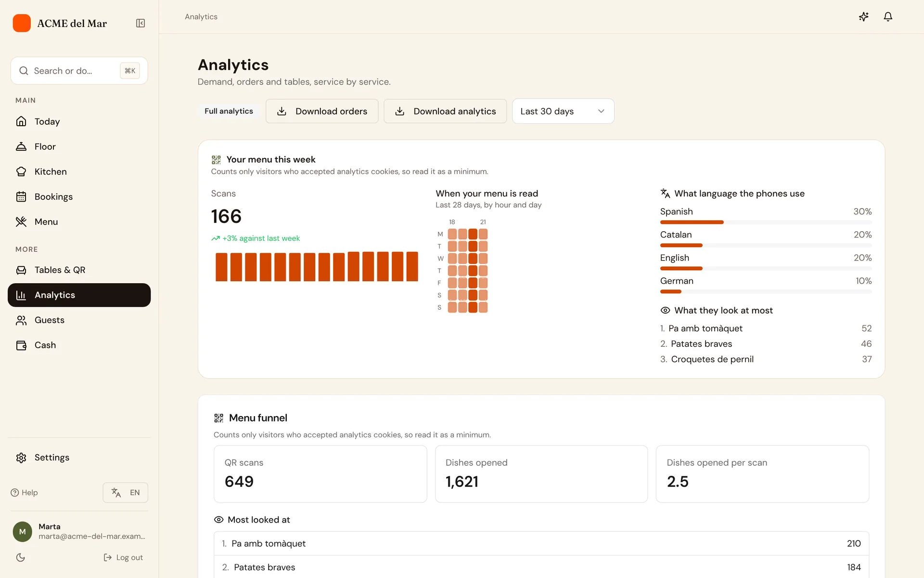Click the Guests people icon

21,320
